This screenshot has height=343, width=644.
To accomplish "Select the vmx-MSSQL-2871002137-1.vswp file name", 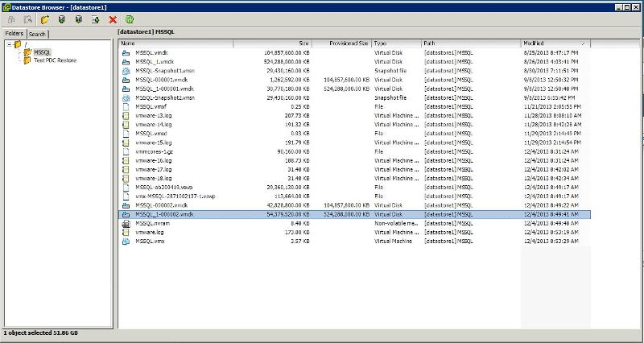I will pos(175,196).
